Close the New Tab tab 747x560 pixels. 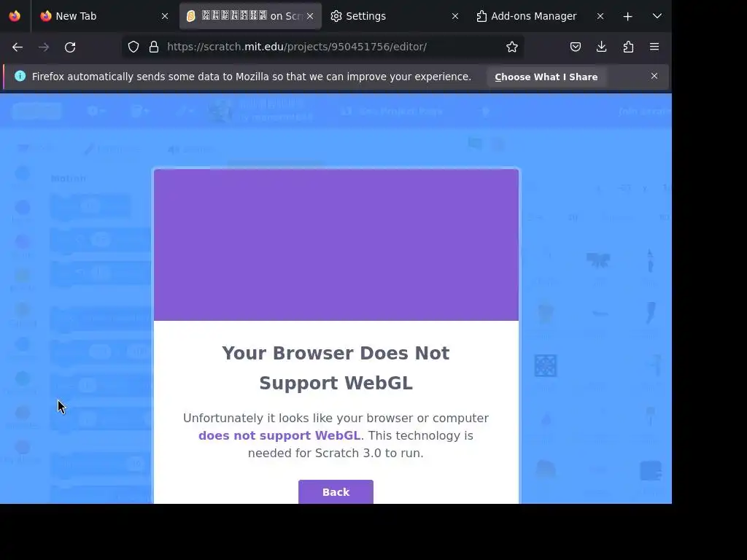165,16
